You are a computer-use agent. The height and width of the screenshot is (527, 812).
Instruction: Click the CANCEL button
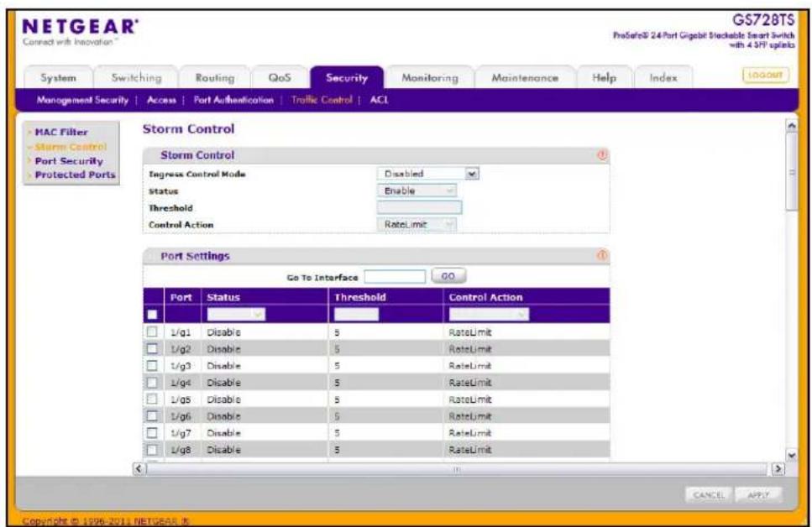coord(709,495)
